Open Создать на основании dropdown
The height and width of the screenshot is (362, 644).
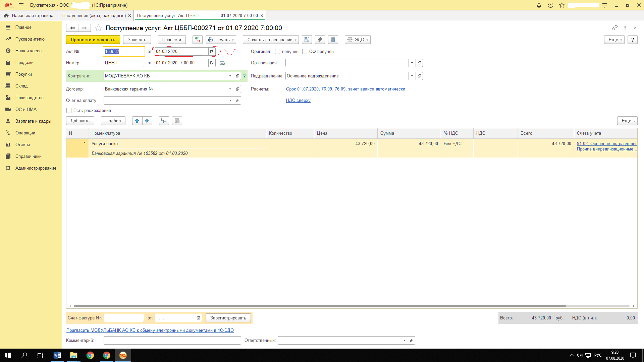(271, 40)
